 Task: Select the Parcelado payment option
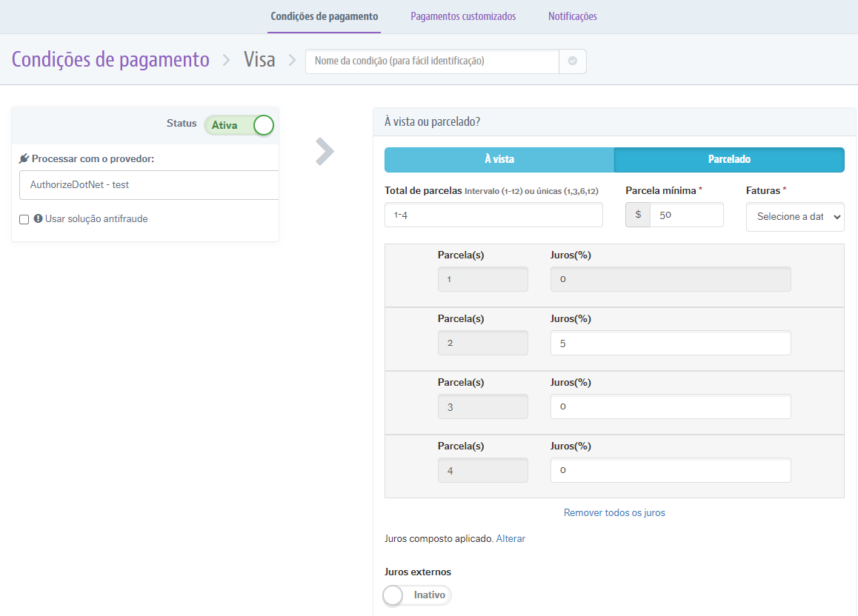tap(729, 159)
